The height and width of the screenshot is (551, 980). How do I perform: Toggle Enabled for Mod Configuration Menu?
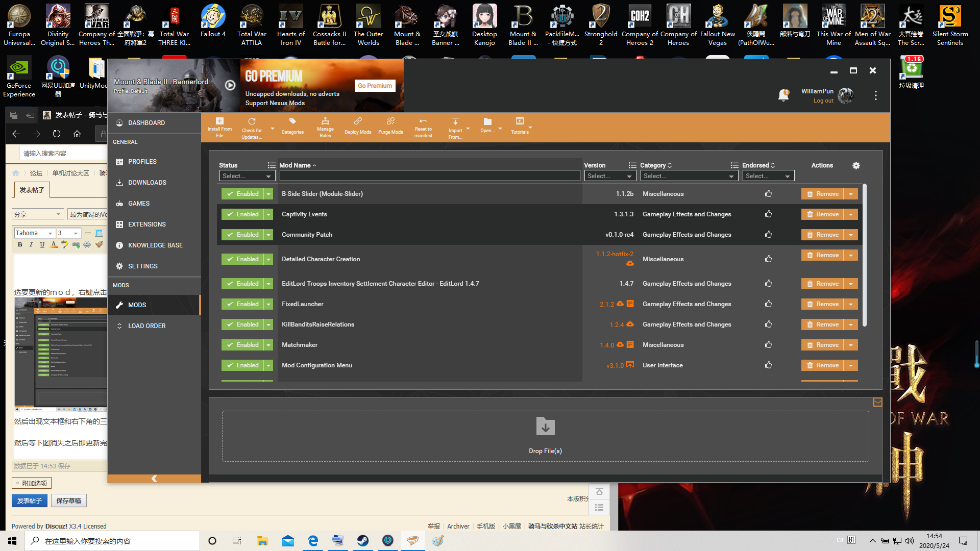(x=242, y=365)
